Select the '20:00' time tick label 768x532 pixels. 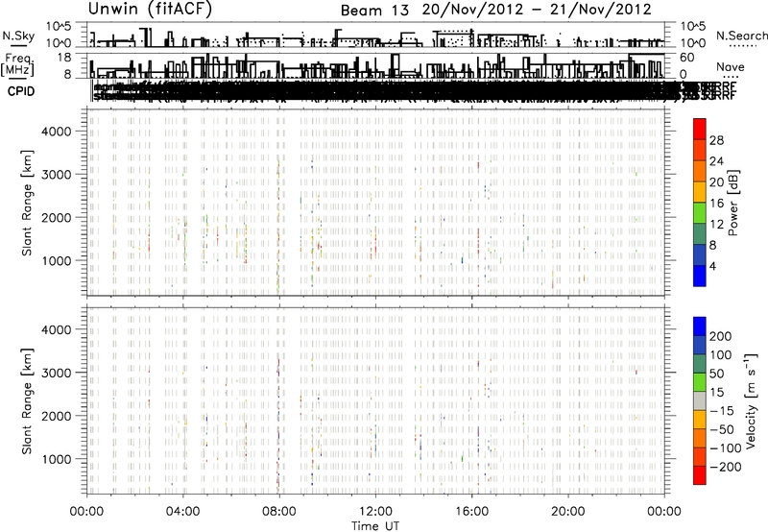567,512
